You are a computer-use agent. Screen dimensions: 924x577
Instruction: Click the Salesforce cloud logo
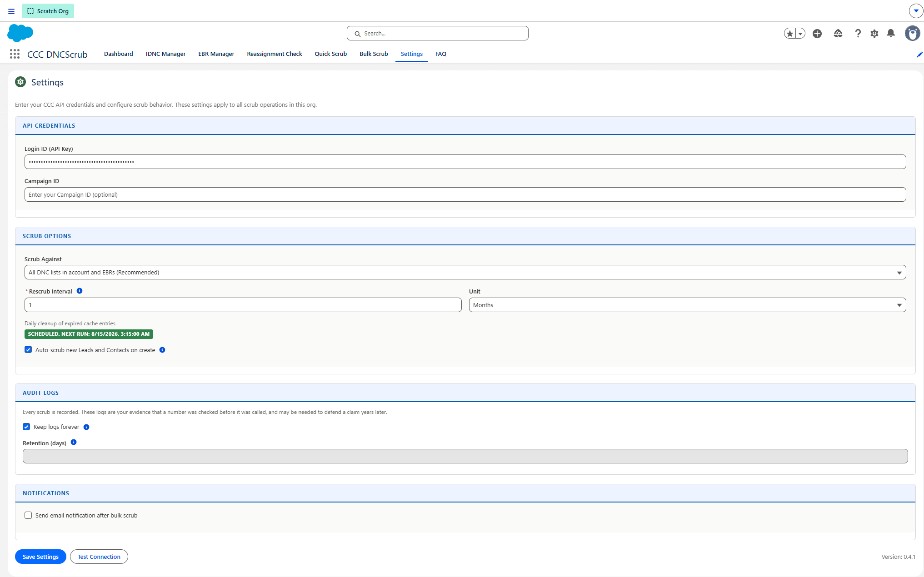pyautogui.click(x=20, y=33)
